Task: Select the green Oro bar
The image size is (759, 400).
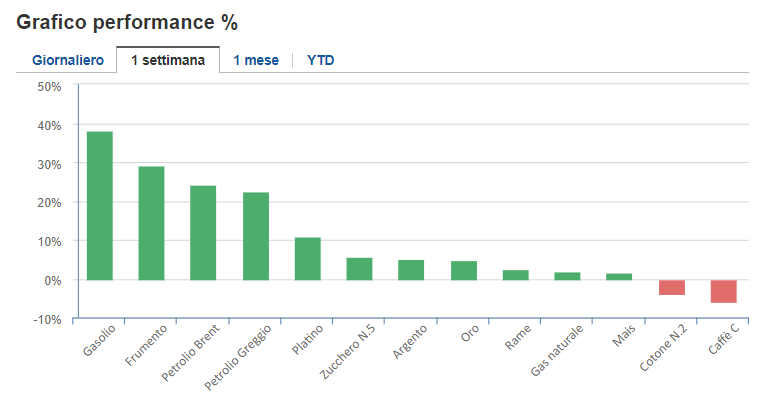Action: pos(463,271)
